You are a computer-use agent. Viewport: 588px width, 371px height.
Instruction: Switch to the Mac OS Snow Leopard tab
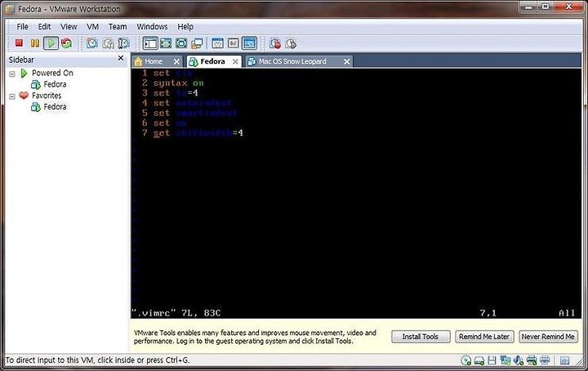pyautogui.click(x=292, y=61)
